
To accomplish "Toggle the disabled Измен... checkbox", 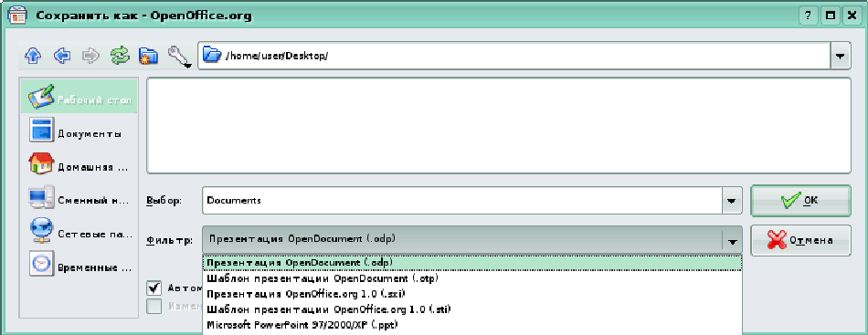I will point(154,307).
